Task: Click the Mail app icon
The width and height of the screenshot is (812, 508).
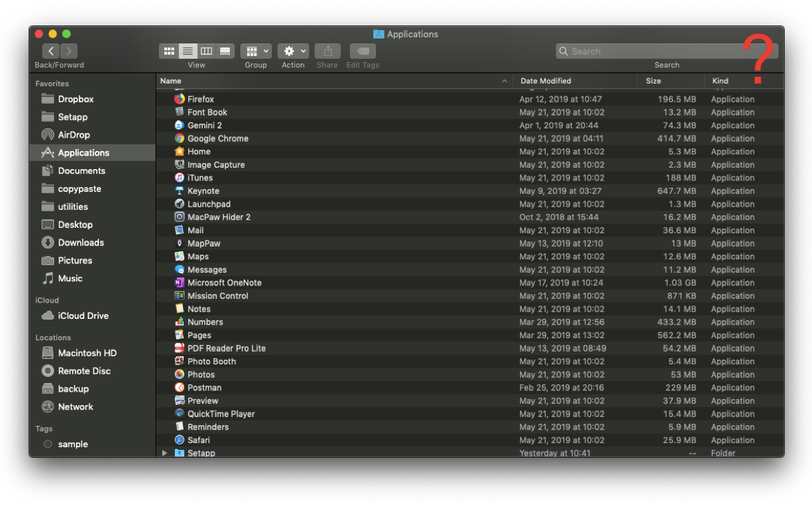Action: tap(180, 230)
